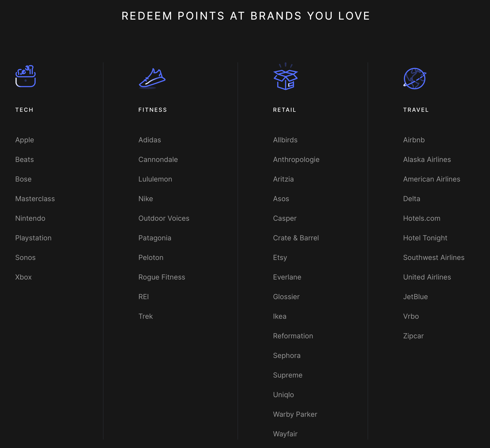Select the FITNESS category heading
The image size is (490, 448).
click(153, 110)
